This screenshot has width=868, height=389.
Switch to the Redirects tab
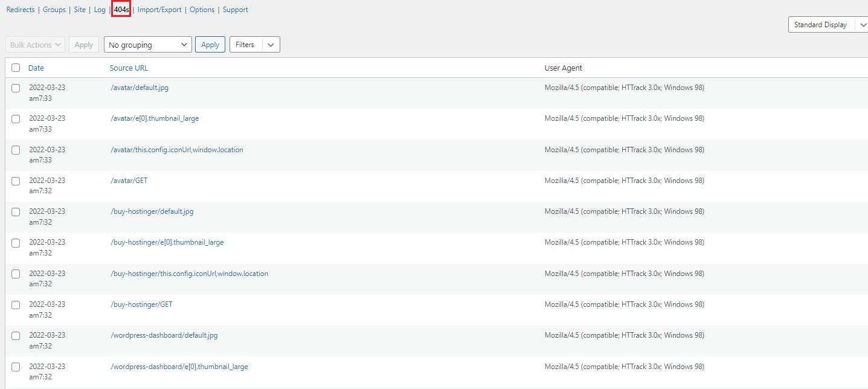pyautogui.click(x=21, y=10)
